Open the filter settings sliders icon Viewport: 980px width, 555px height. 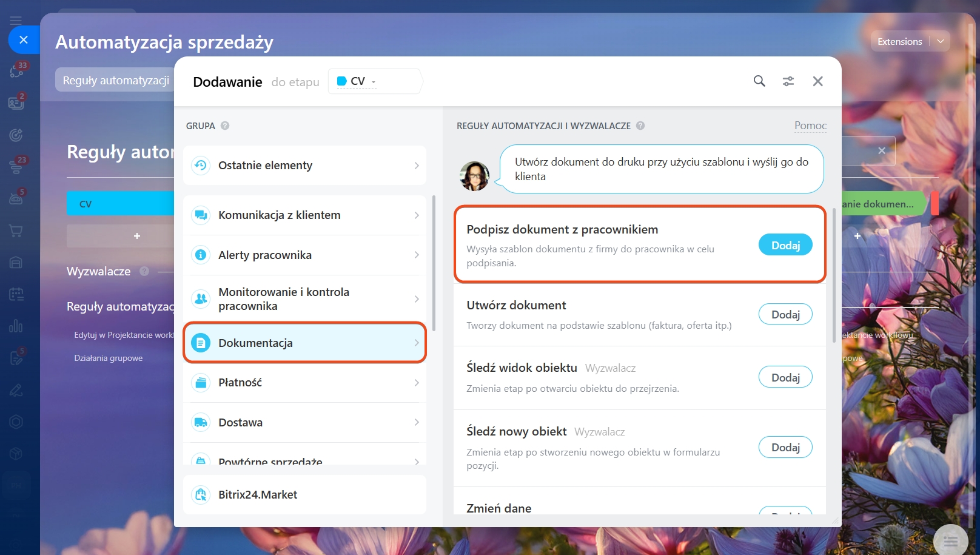click(x=788, y=81)
